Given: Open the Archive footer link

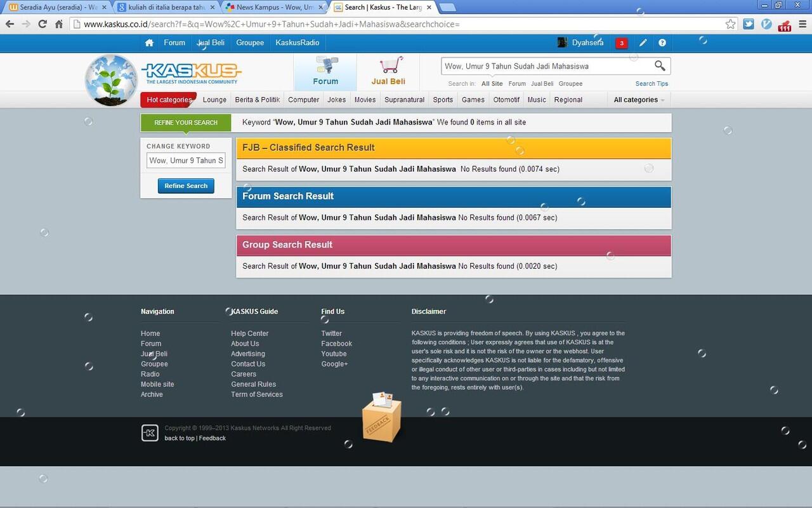Looking at the screenshot, I should pyautogui.click(x=152, y=394).
